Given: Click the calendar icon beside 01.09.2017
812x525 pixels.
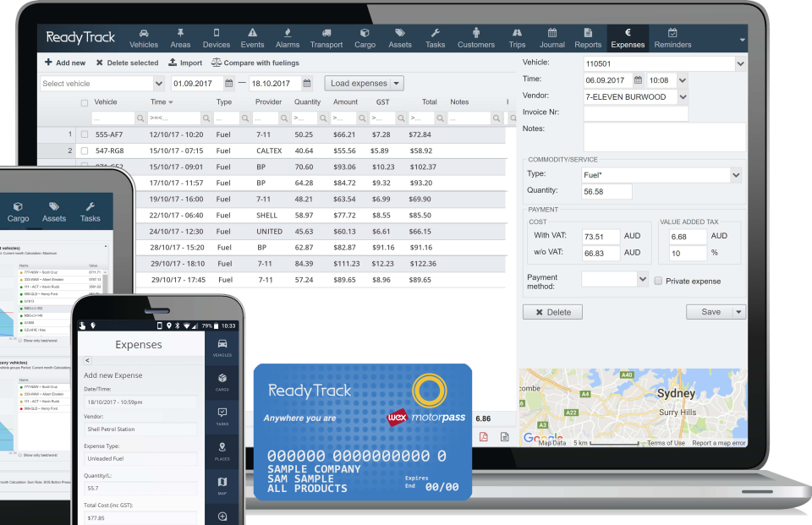Looking at the screenshot, I should (x=228, y=84).
